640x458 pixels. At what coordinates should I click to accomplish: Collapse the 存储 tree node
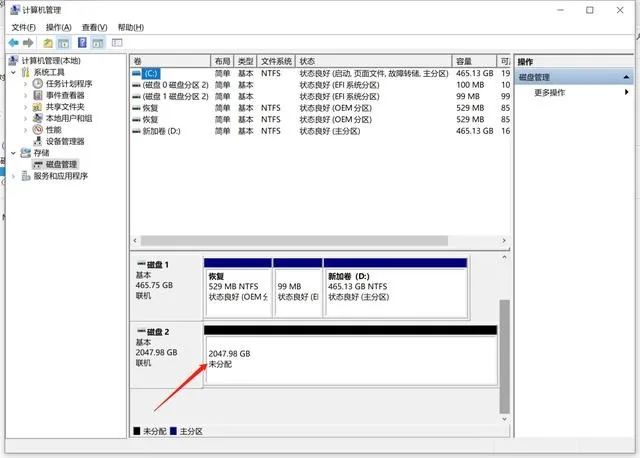point(13,153)
